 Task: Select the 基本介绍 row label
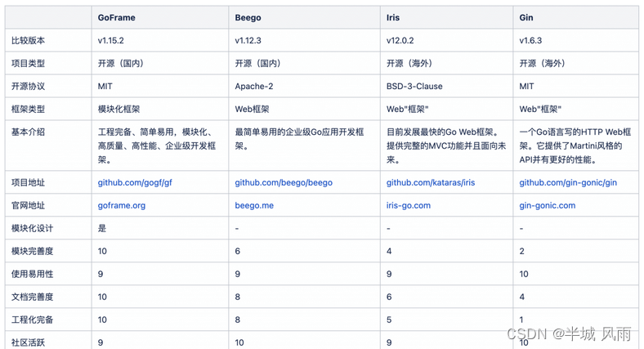click(x=28, y=132)
